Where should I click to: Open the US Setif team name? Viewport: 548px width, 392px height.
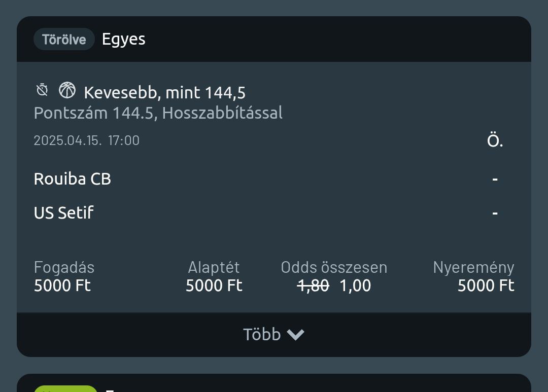pos(63,212)
